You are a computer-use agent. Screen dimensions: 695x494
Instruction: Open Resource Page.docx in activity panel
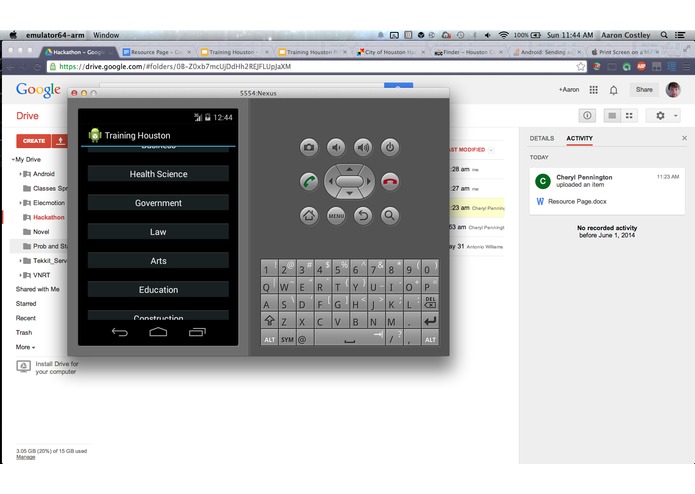[577, 201]
